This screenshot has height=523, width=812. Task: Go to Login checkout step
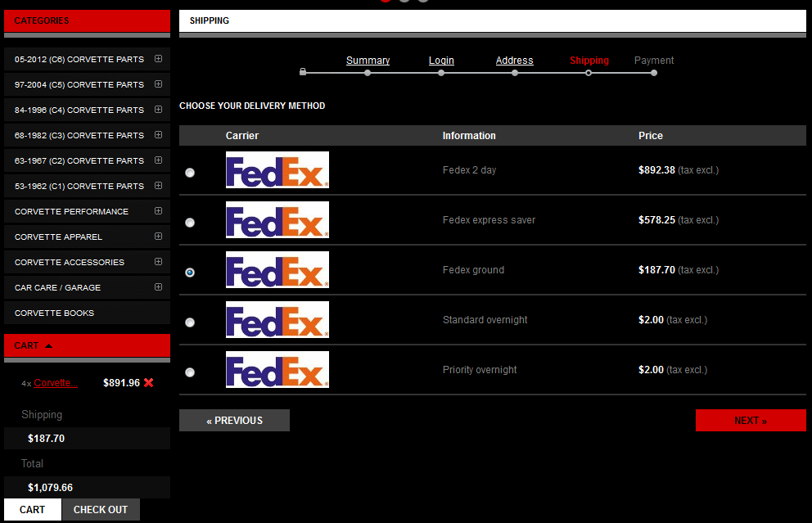pos(441,61)
